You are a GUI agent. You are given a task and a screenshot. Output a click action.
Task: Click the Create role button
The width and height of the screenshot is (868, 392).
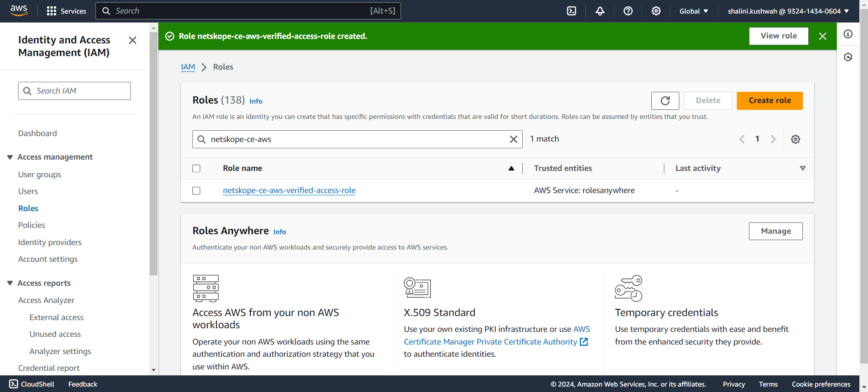tap(769, 100)
